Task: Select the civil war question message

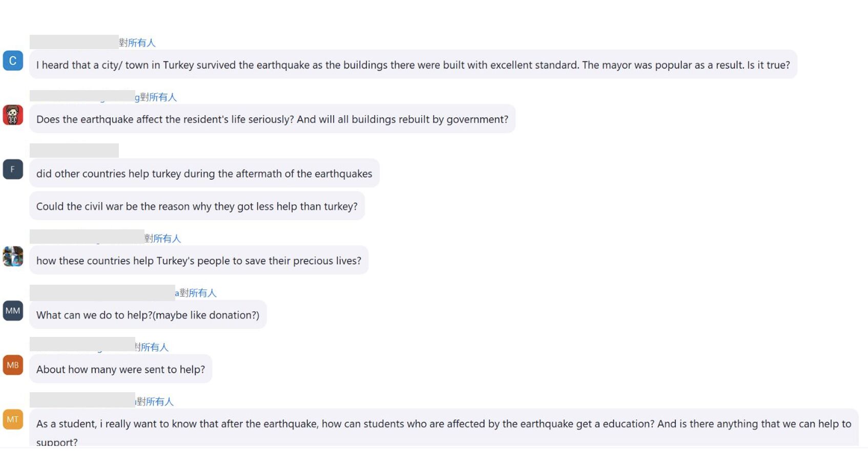Action: coord(197,206)
